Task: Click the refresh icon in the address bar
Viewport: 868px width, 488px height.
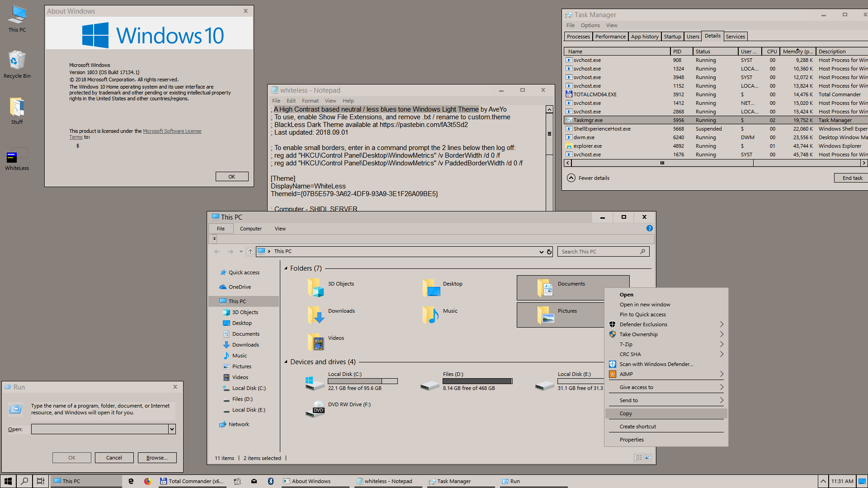Action: click(x=549, y=252)
